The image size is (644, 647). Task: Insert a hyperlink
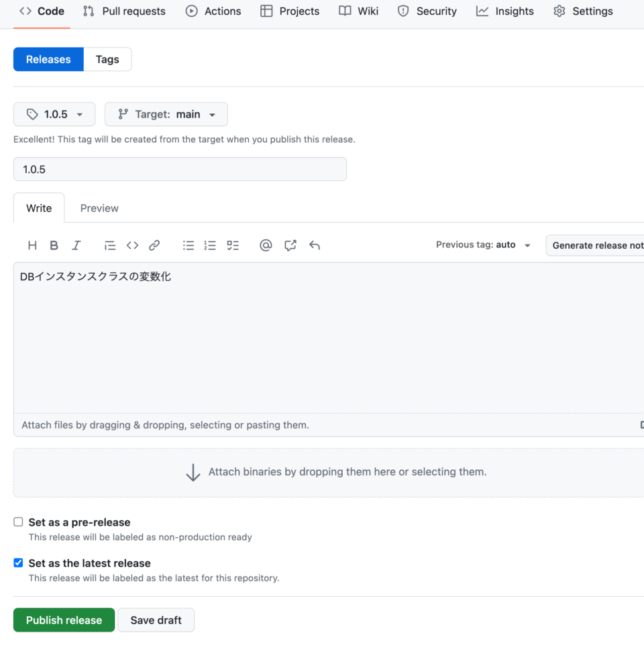coord(154,245)
